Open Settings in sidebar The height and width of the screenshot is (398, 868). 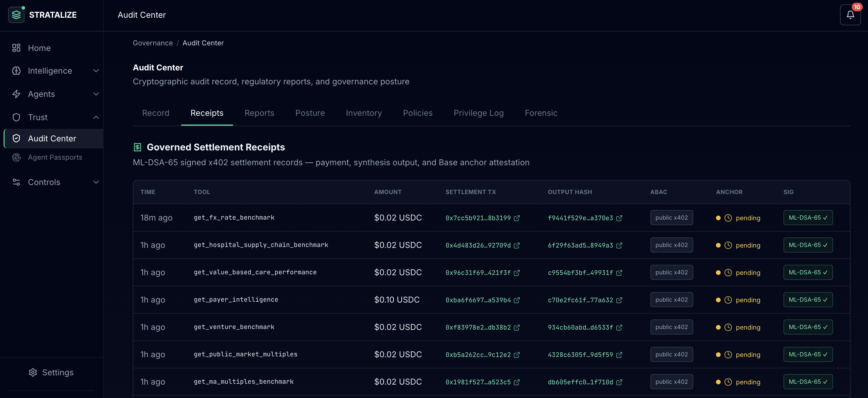52,372
